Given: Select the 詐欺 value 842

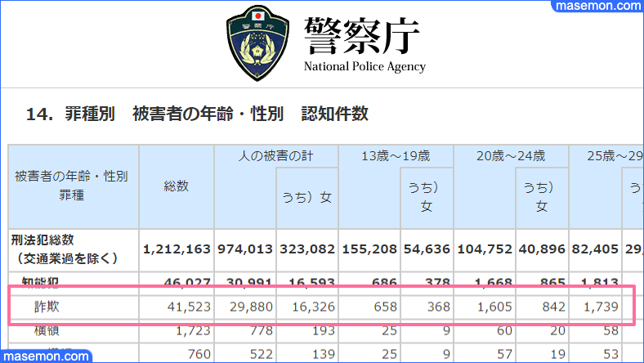Looking at the screenshot, I should (553, 307).
